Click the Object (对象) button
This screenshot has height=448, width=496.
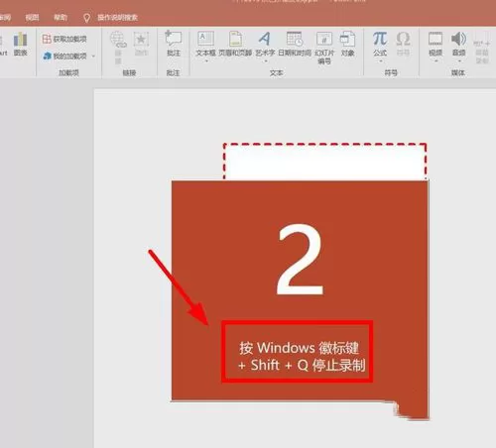coord(347,44)
